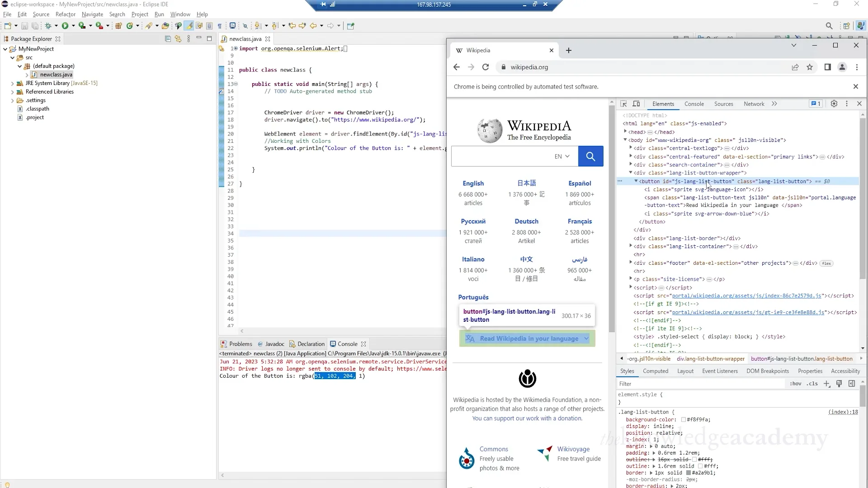
Task: Click the blue Wikipedia search button
Action: [590, 156]
